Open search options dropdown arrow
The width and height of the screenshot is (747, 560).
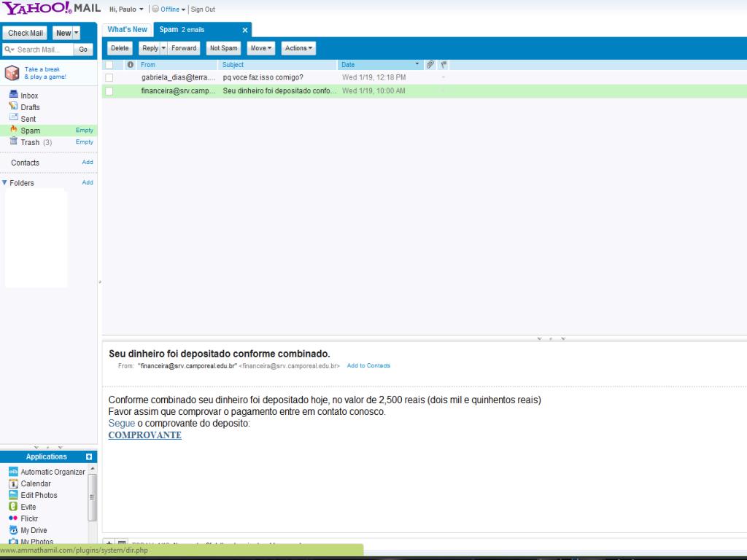pos(13,50)
